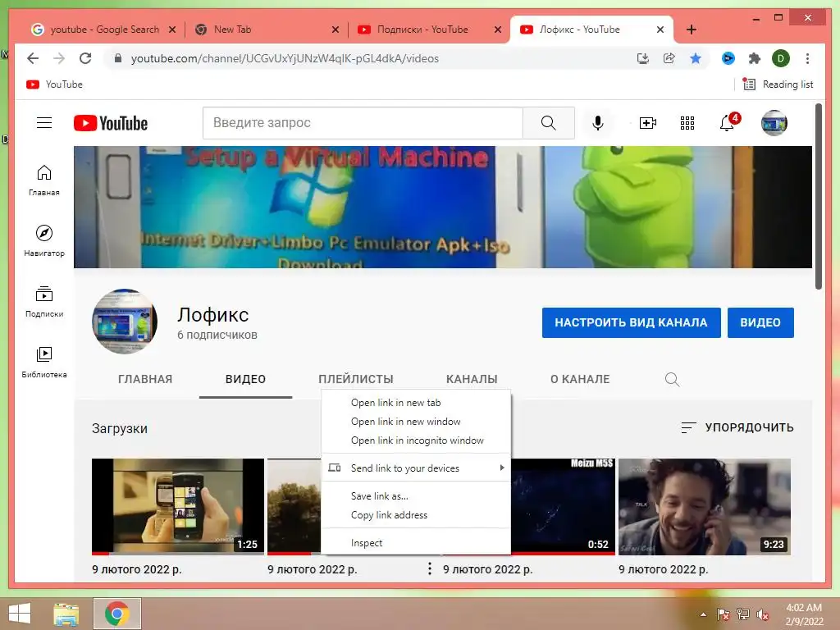
Task: Go forward with the browser forward arrow
Action: (x=59, y=58)
